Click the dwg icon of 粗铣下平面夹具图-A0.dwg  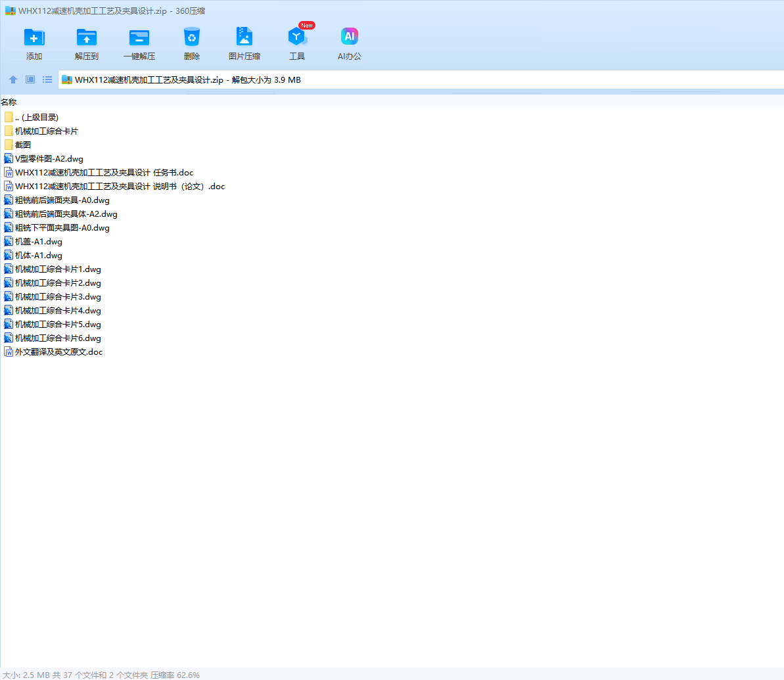click(x=9, y=228)
